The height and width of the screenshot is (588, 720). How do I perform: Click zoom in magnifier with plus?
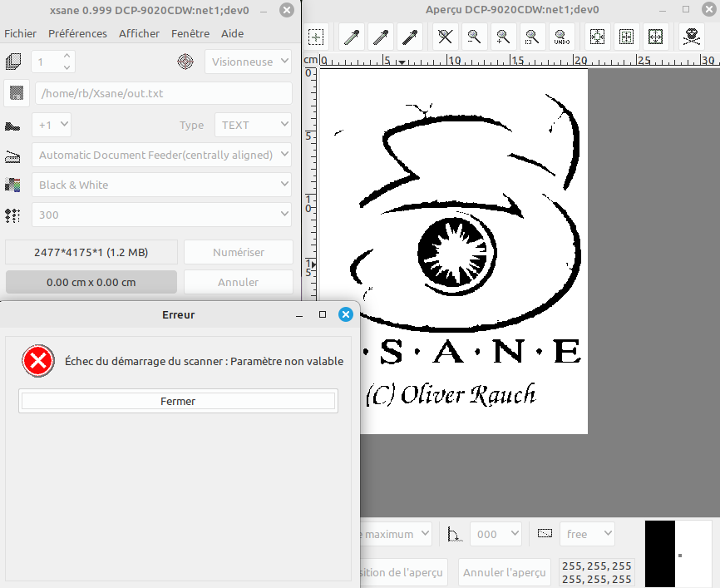[x=503, y=37]
